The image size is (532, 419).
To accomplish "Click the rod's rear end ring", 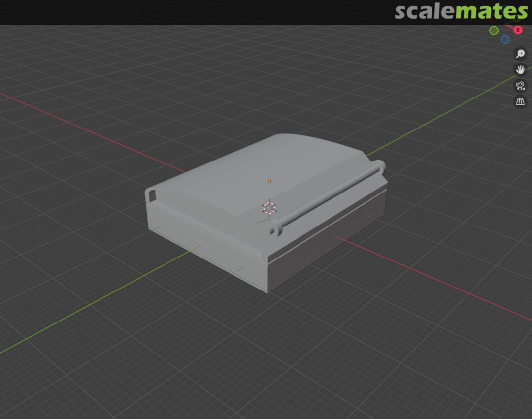I will tap(379, 166).
